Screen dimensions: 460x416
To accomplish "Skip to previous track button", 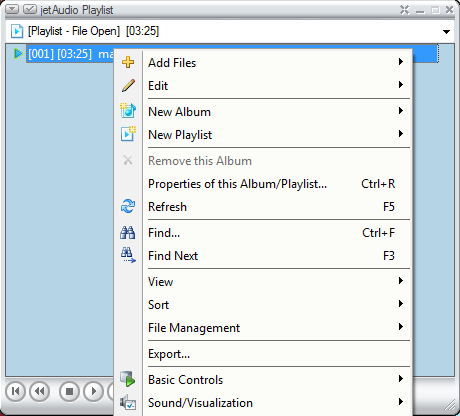I will [x=15, y=391].
